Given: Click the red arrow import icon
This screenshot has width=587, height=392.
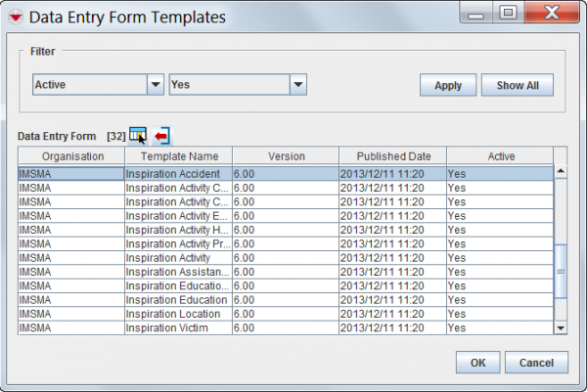Looking at the screenshot, I should pyautogui.click(x=162, y=135).
